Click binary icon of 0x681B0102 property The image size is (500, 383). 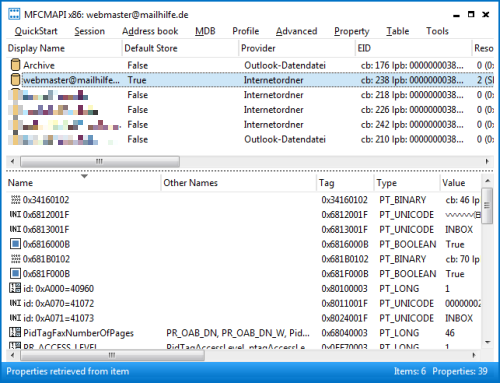(15, 259)
